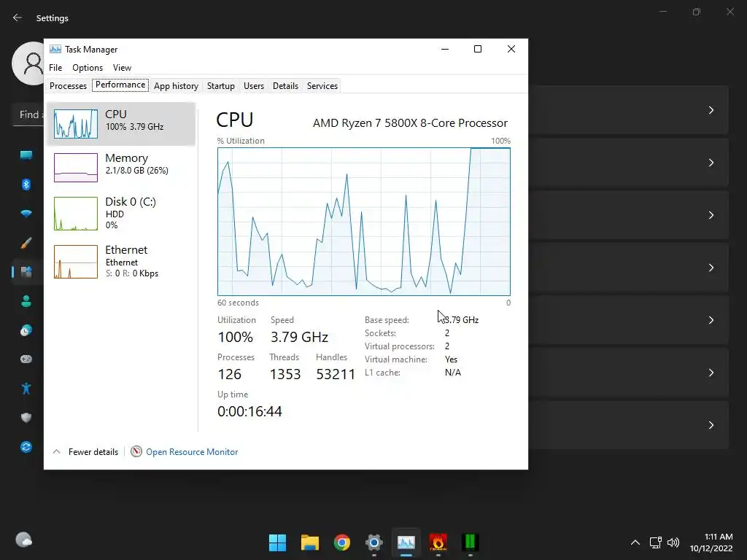The width and height of the screenshot is (747, 560).
Task: Select the CPU performance graph thumbnail
Action: point(76,124)
